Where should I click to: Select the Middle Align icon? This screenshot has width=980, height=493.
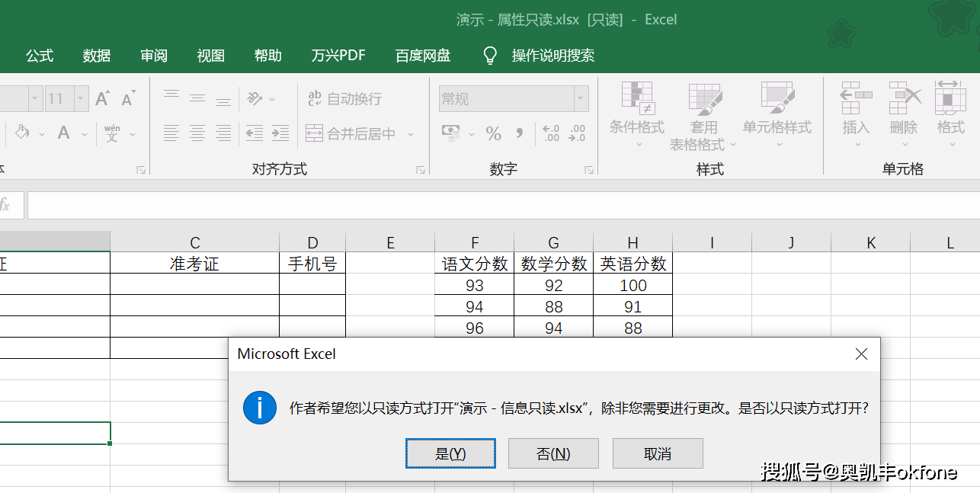point(197,98)
